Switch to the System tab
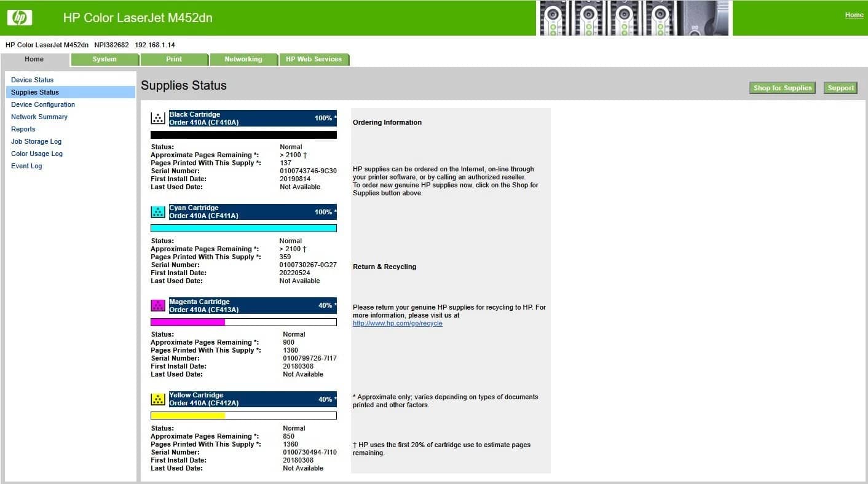Screen dimensions: 868x484 (105, 60)
